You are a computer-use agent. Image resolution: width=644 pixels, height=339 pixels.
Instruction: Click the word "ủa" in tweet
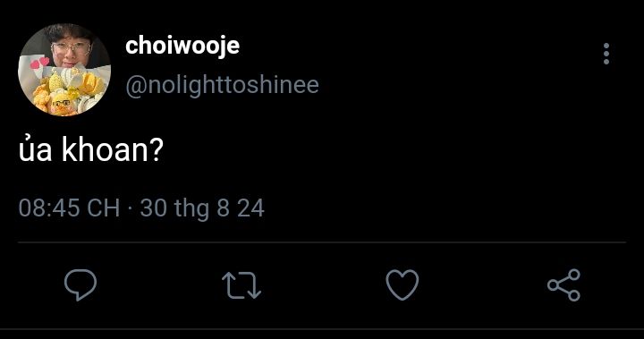coord(35,149)
